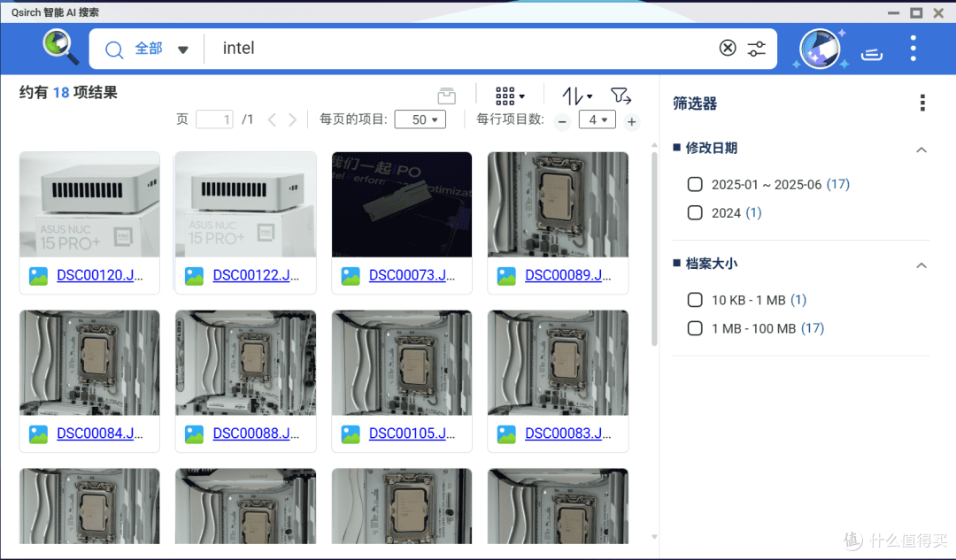This screenshot has width=956, height=560.
Task: Open file link DSC00122.J...
Action: click(256, 275)
